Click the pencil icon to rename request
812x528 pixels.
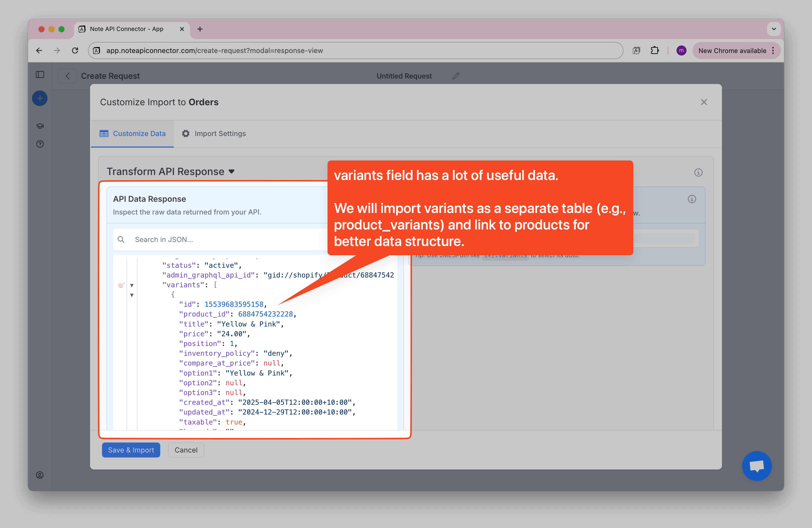pyautogui.click(x=456, y=76)
